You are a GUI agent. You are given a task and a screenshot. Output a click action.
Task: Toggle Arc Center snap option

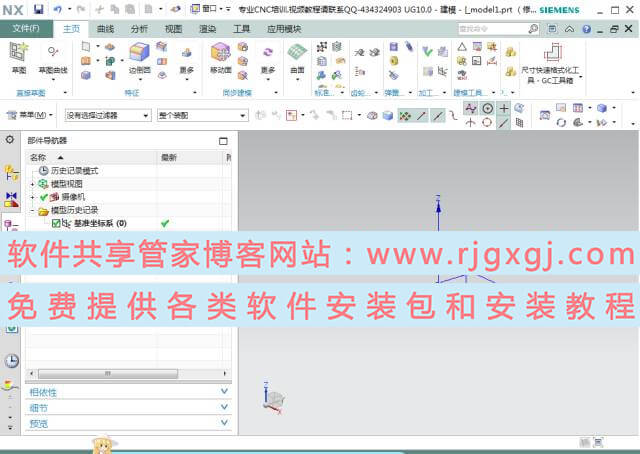(487, 108)
